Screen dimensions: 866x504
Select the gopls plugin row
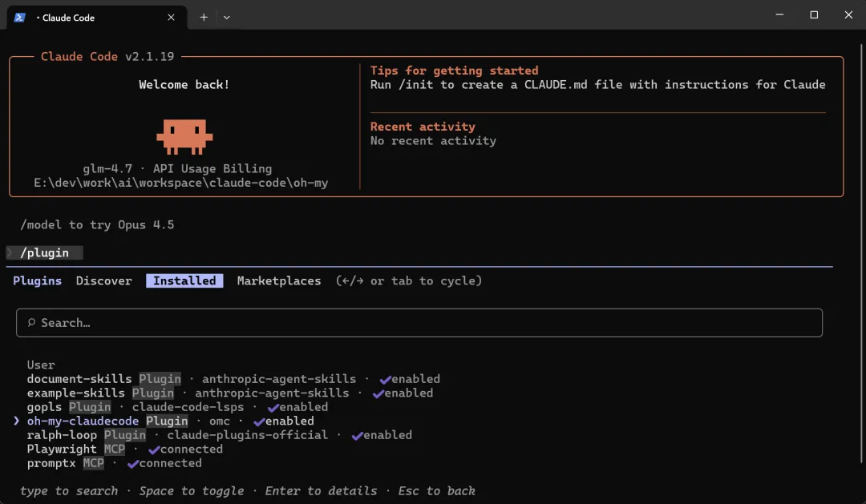[177, 407]
